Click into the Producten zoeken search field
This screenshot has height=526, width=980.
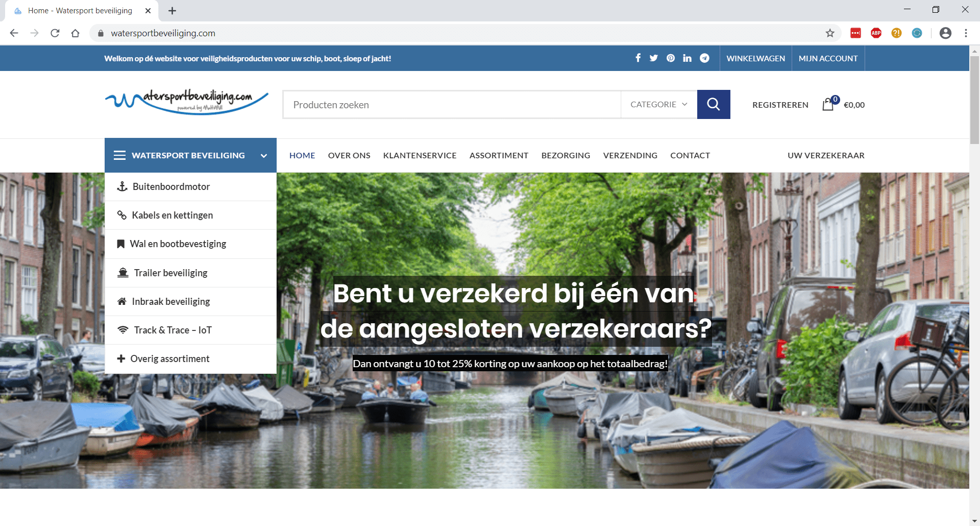(452, 105)
